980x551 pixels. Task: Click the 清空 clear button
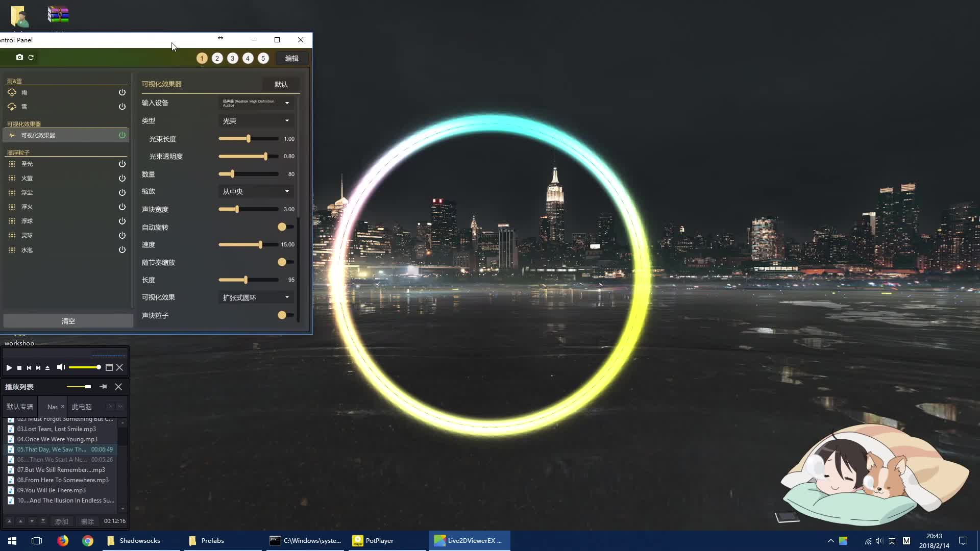(x=68, y=321)
